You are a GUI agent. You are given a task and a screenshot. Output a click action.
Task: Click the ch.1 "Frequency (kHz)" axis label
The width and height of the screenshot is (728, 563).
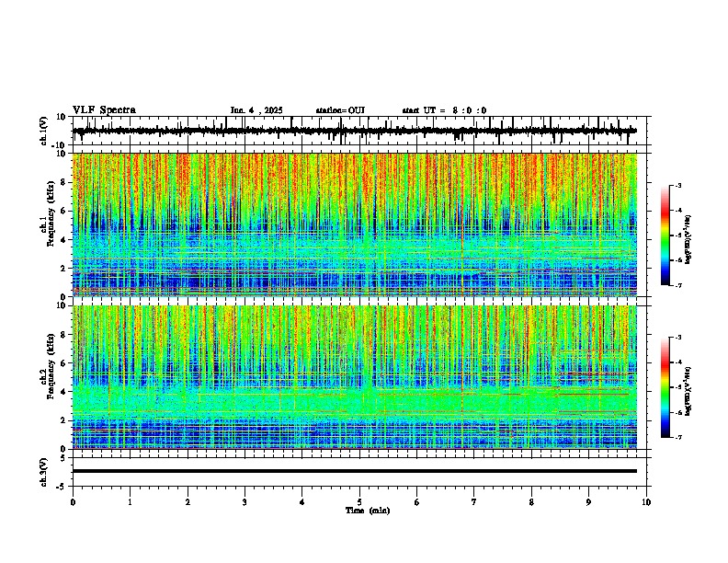[x=51, y=214]
